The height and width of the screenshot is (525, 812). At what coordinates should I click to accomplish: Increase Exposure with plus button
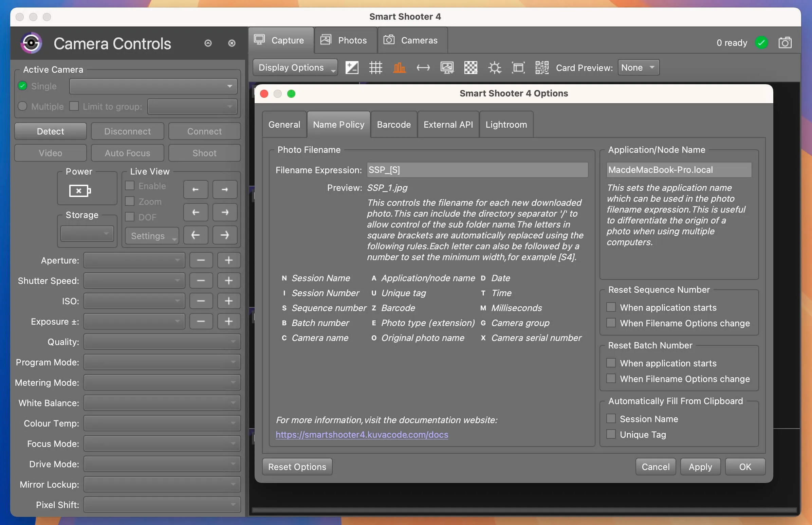tap(229, 321)
